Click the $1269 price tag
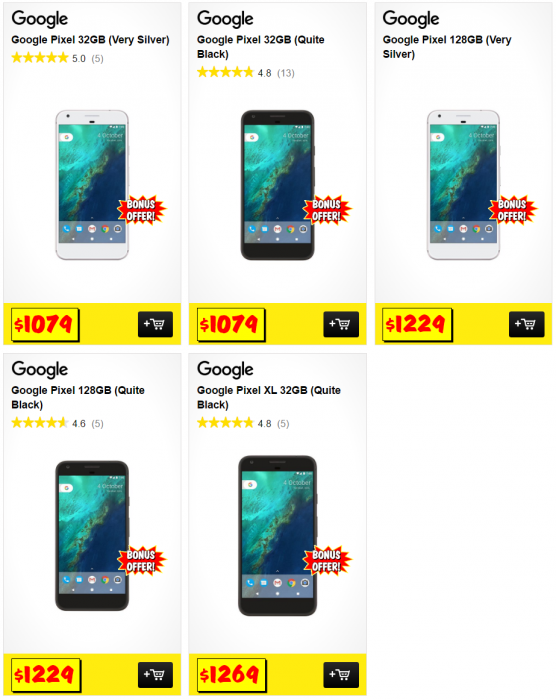This screenshot has height=700, width=556. pos(231,675)
